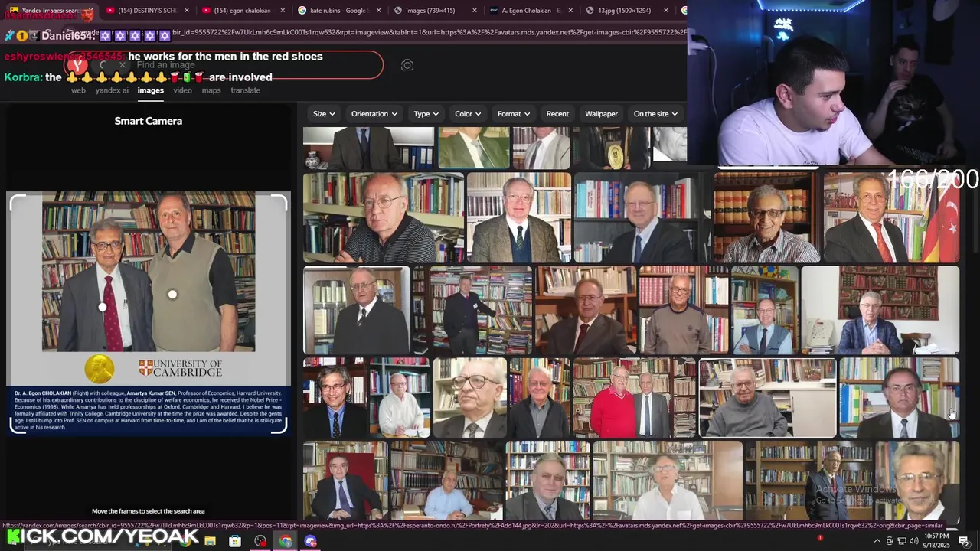This screenshot has width=980, height=551.
Task: Select the white dot on the right man
Action: point(172,294)
